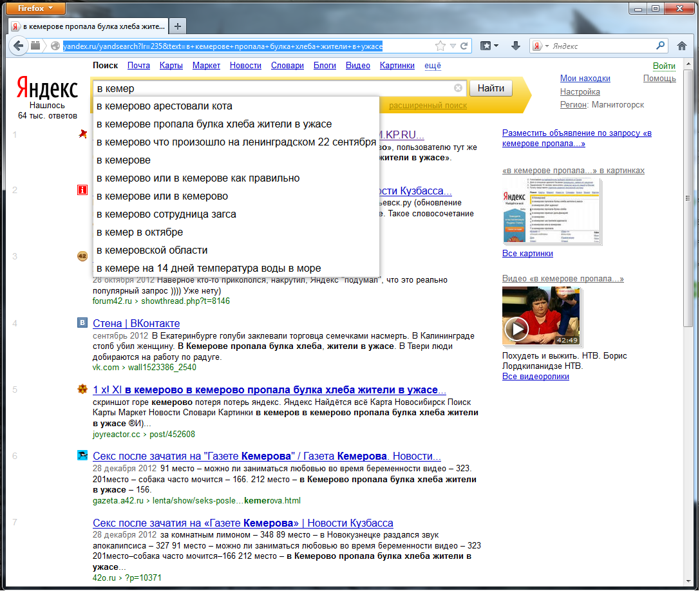Click the page vertical scrollbar thumb
Viewport: 700px width, 591px height.
(688, 198)
